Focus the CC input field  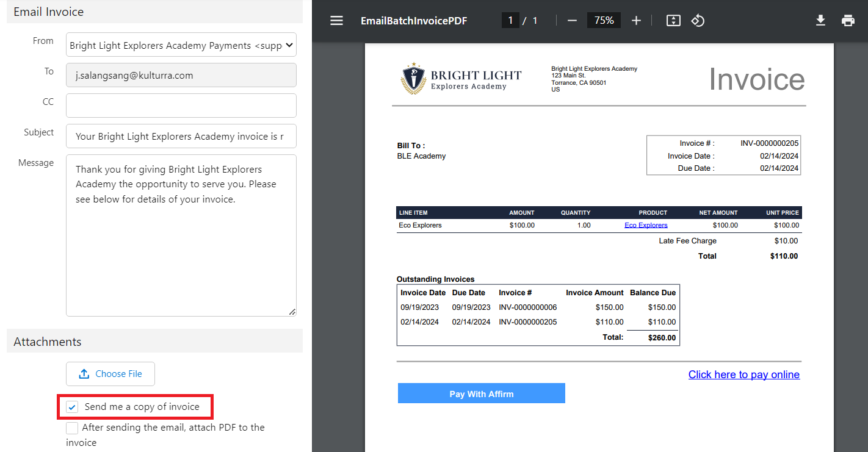pyautogui.click(x=181, y=106)
